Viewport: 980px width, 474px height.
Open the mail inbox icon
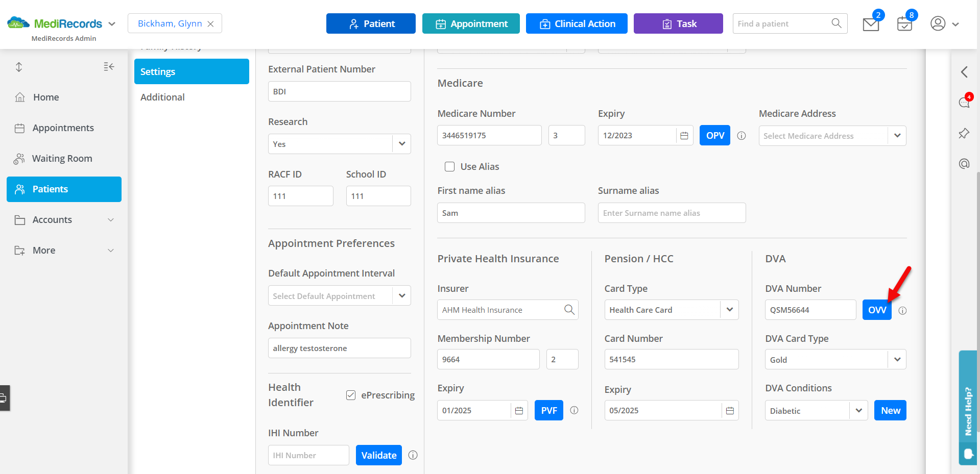870,24
